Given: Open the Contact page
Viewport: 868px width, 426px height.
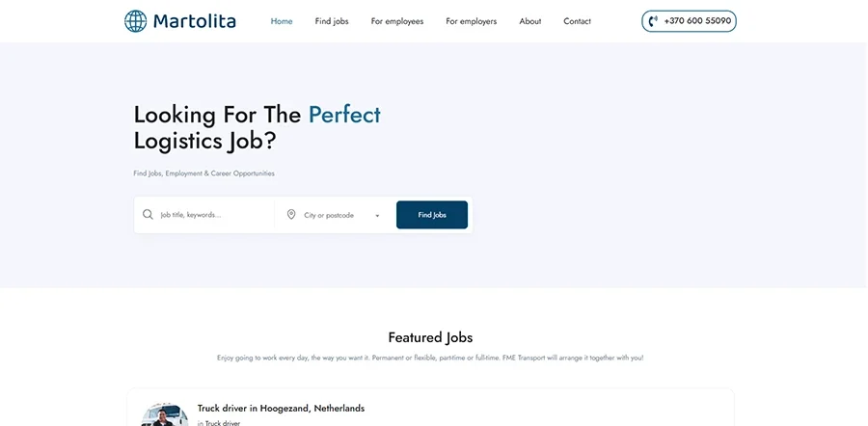Looking at the screenshot, I should (x=577, y=21).
